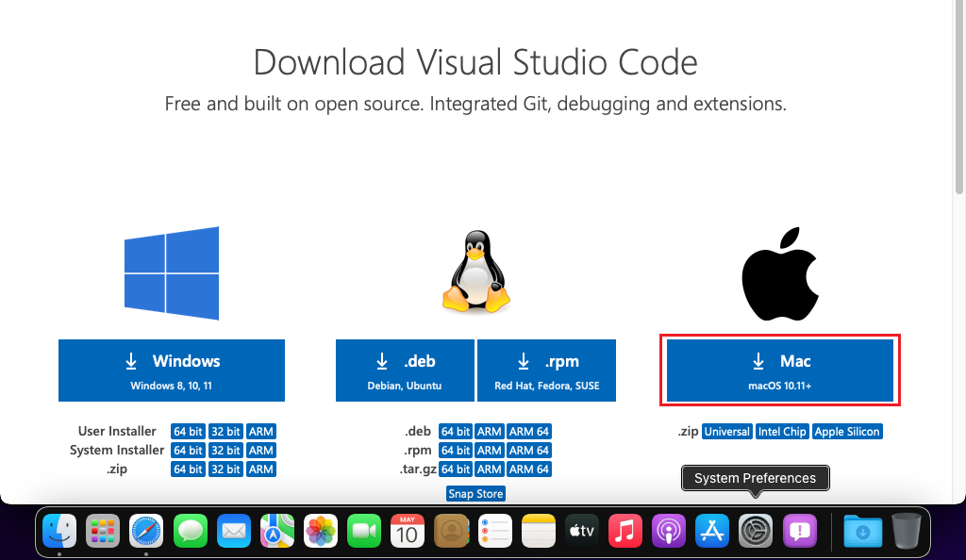The width and height of the screenshot is (966, 560).
Task: Click the blue Windows logo
Action: [172, 273]
